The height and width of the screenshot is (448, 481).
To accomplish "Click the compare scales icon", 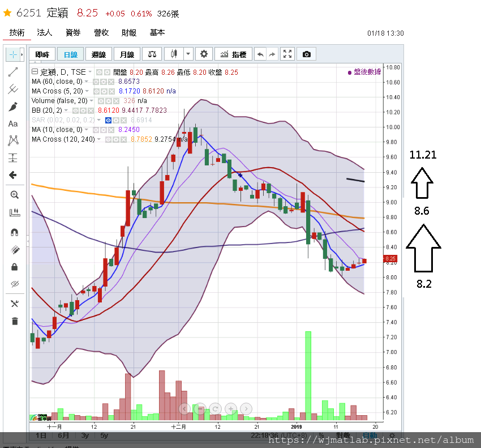I will pos(152,54).
